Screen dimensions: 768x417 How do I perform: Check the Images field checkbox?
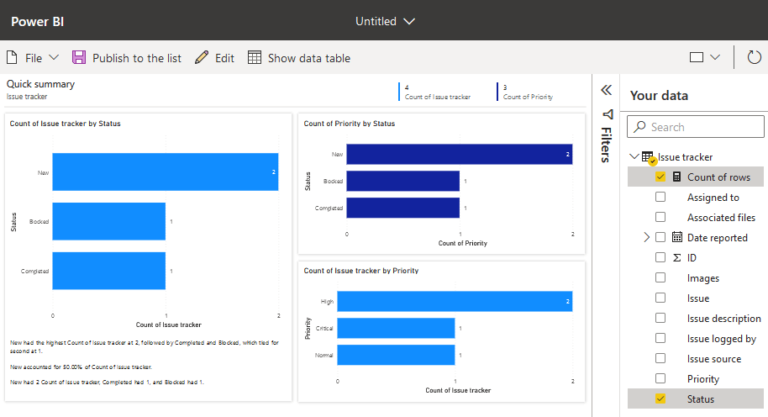click(660, 278)
